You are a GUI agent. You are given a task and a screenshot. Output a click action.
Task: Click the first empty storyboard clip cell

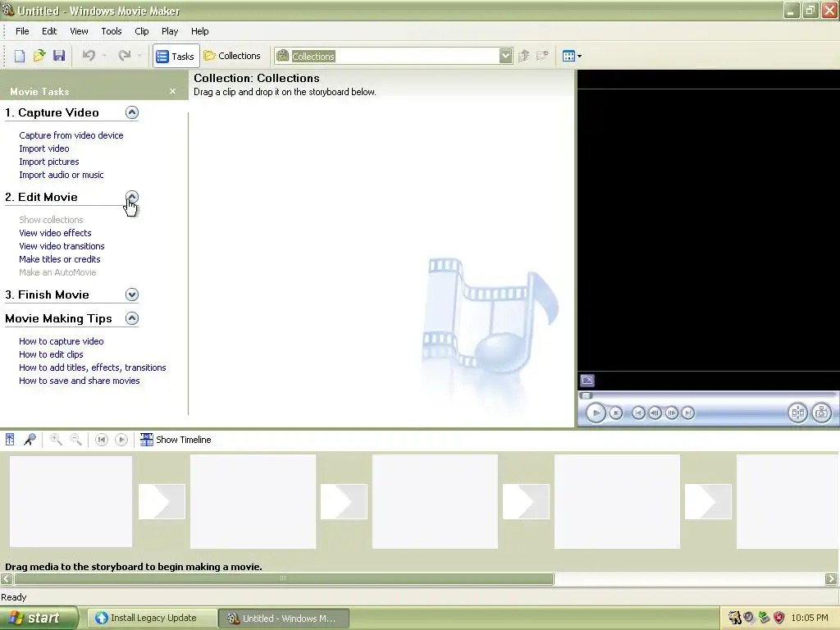click(71, 501)
